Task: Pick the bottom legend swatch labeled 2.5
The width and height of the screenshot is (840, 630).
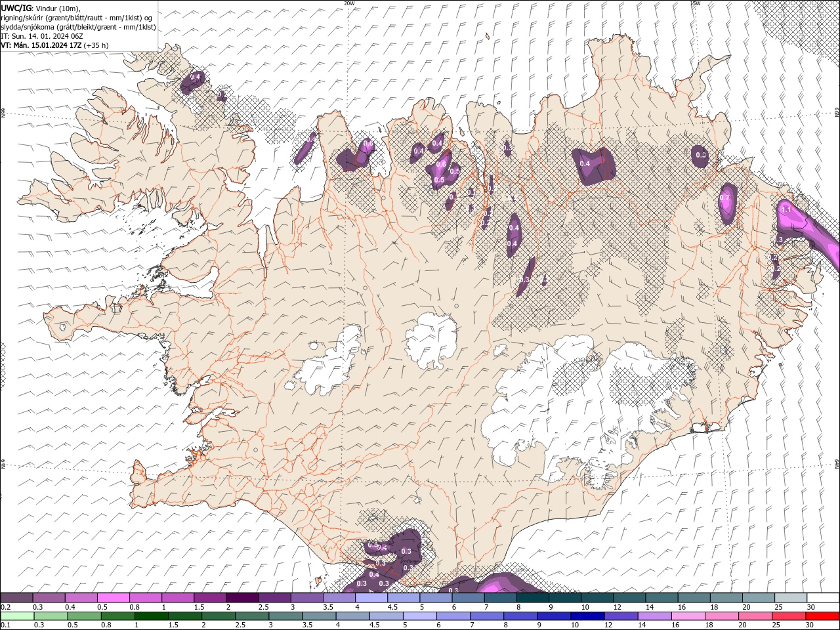Action: [252, 616]
